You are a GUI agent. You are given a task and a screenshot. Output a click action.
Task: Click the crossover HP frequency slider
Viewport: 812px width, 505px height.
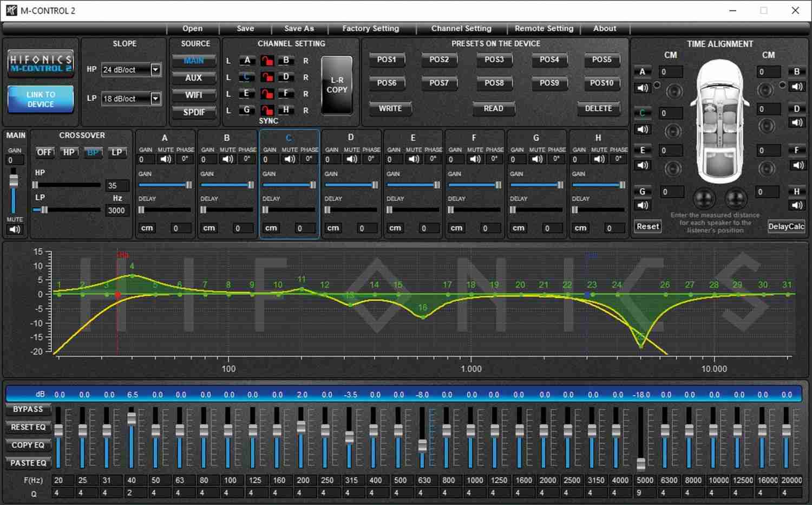click(67, 185)
